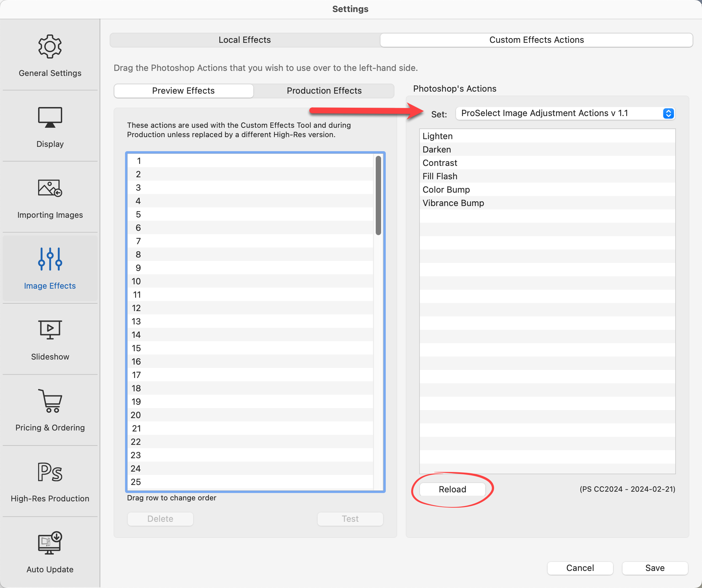Select the Lighten action in list
This screenshot has width=702, height=588.
coord(437,136)
